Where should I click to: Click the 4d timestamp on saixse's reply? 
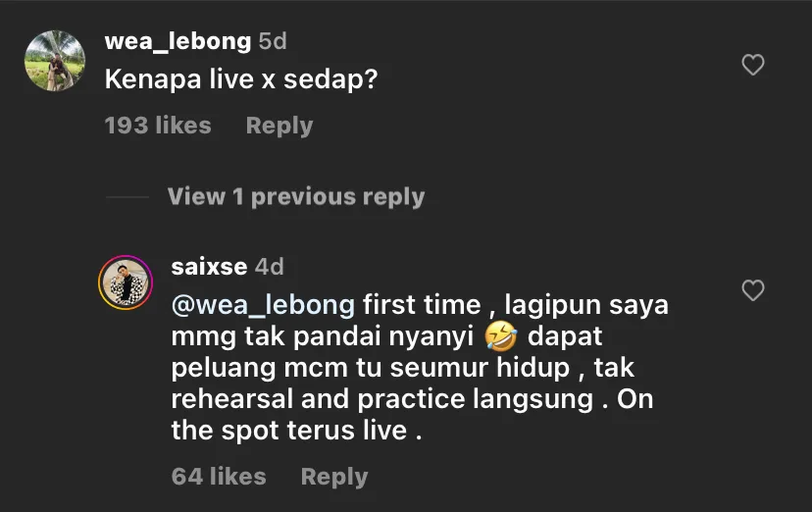[x=269, y=266]
